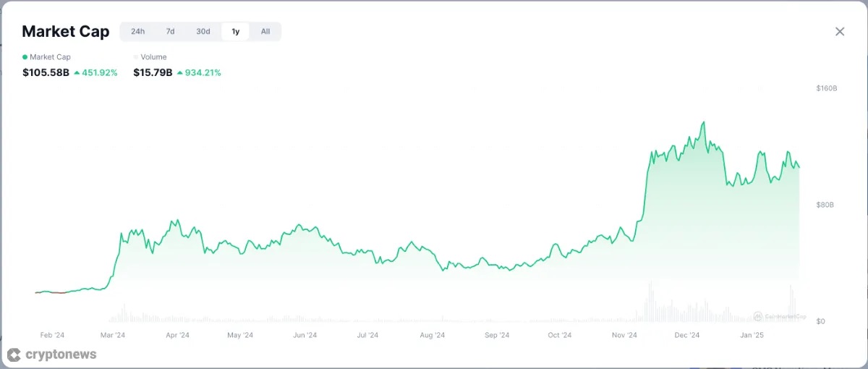
Task: Switch to the 7d time range
Action: pyautogui.click(x=170, y=31)
